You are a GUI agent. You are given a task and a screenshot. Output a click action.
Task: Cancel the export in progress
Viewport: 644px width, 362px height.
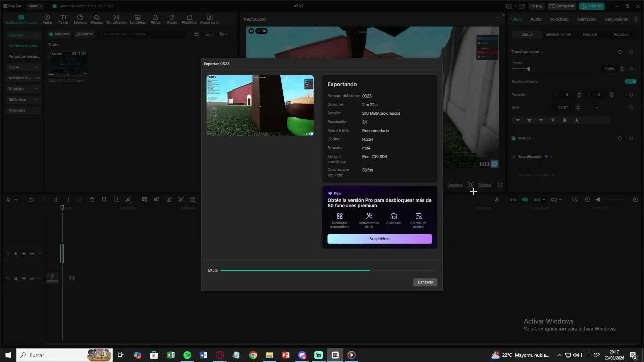pos(425,282)
